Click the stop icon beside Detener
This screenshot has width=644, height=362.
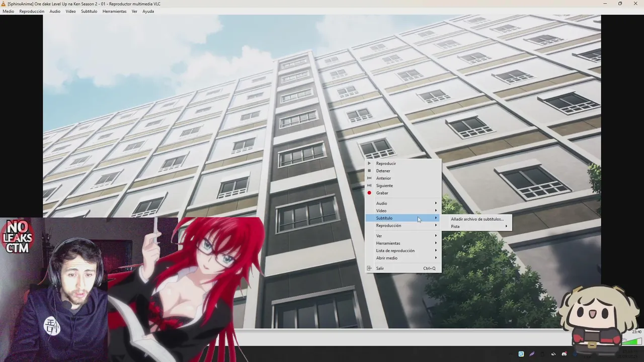(x=369, y=171)
